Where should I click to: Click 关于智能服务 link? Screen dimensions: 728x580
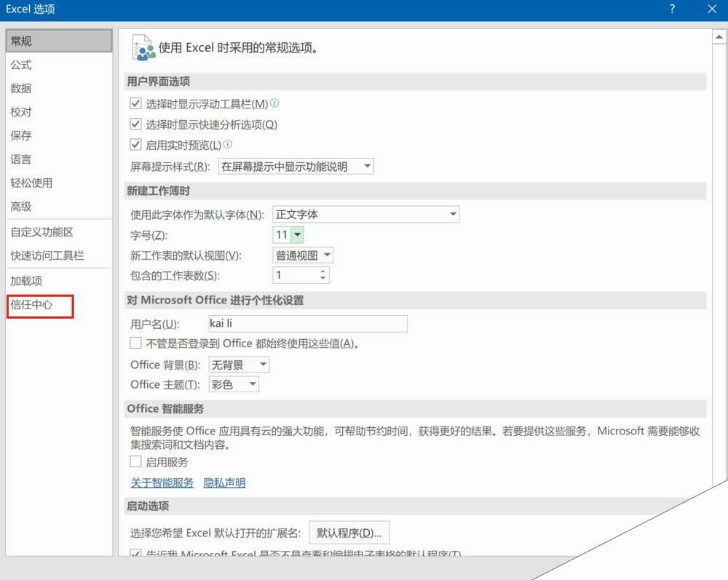pos(162,482)
